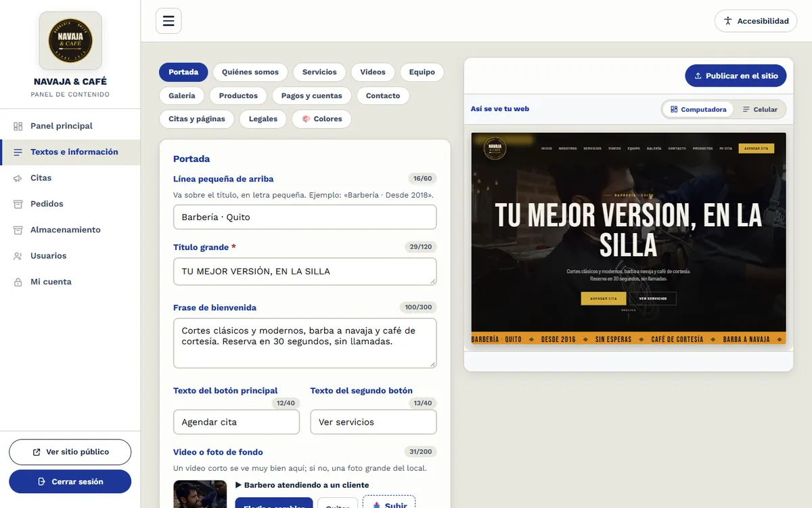Viewport: 812px width, 508px height.
Task: Open Citas from the sidebar
Action: (70, 178)
